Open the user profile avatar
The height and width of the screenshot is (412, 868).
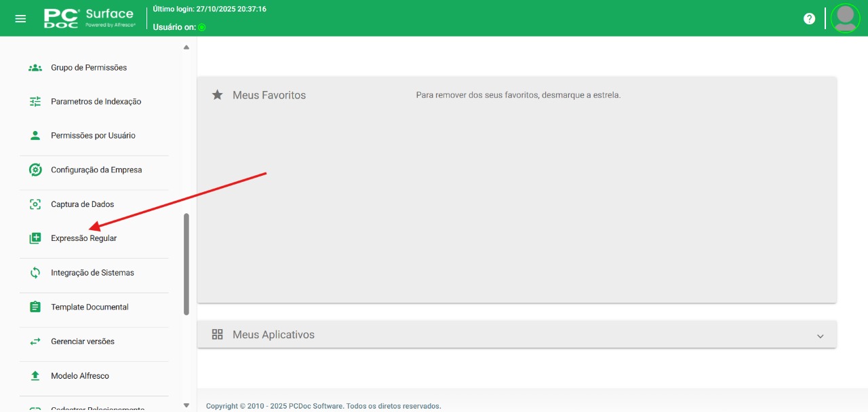click(845, 18)
